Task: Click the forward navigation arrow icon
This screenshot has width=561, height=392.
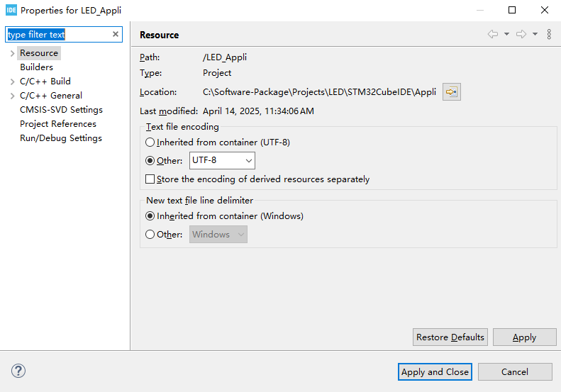Action: click(x=521, y=34)
